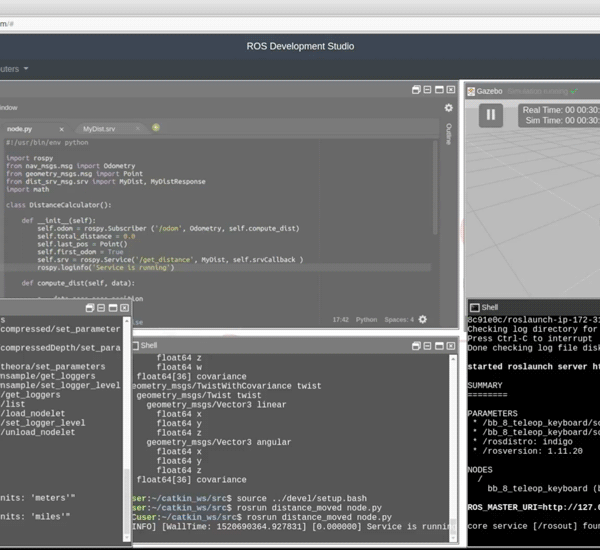Image resolution: width=600 pixels, height=550 pixels.
Task: Click the left shell scrollbar up arrow
Action: pos(127,320)
